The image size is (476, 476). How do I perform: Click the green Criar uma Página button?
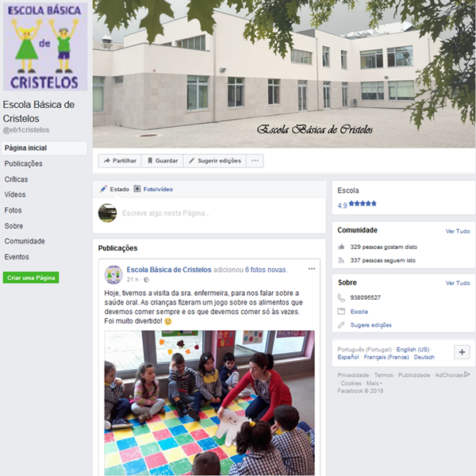pyautogui.click(x=31, y=278)
